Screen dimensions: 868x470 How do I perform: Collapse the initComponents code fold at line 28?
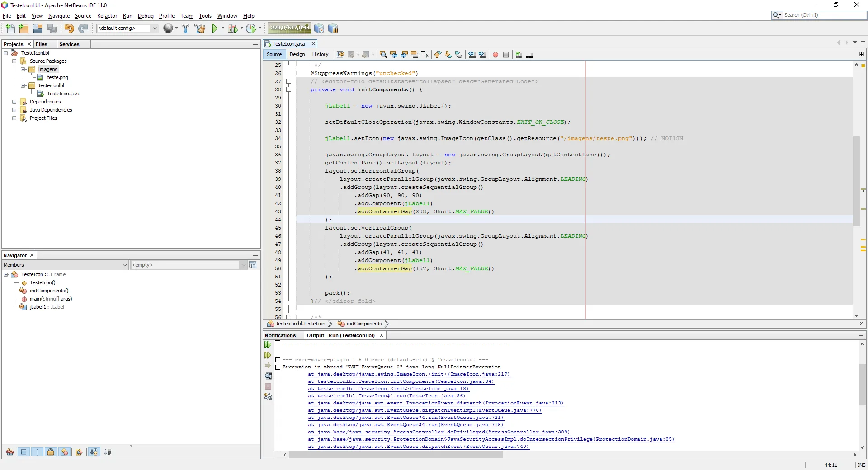tap(288, 89)
